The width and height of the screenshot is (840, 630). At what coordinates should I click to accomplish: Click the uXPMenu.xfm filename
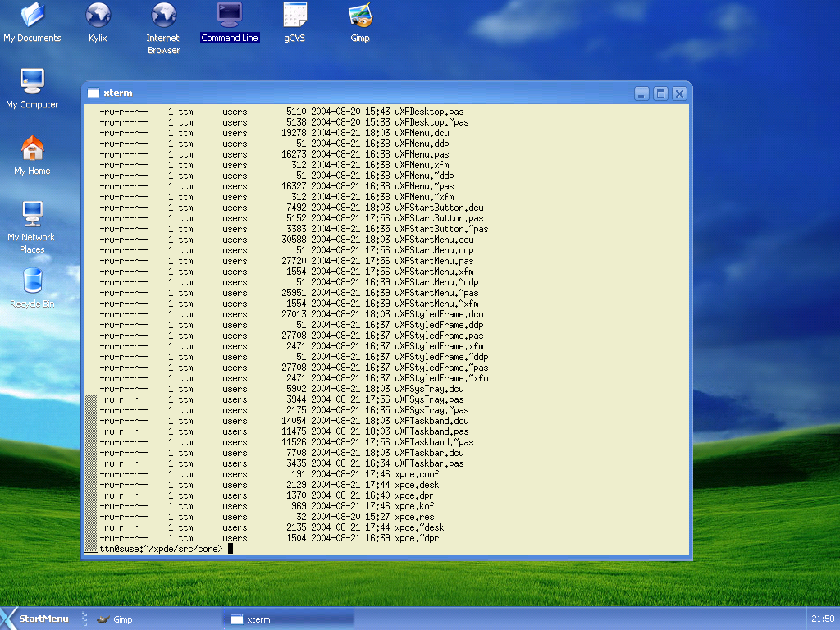pos(422,165)
